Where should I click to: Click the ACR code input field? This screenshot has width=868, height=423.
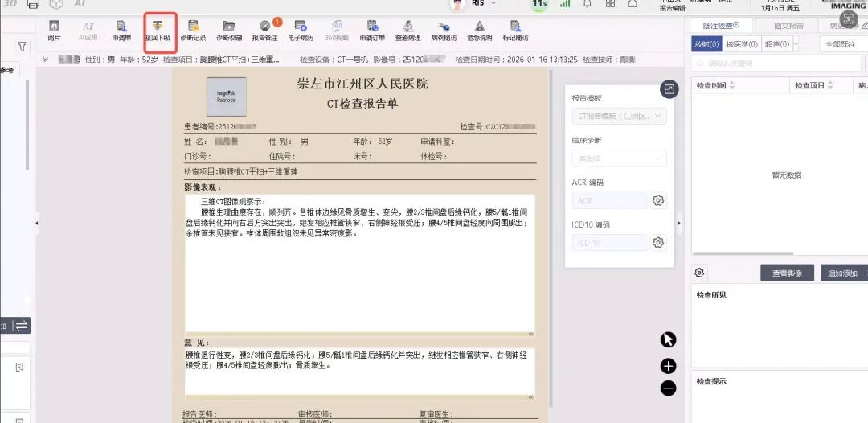(609, 200)
